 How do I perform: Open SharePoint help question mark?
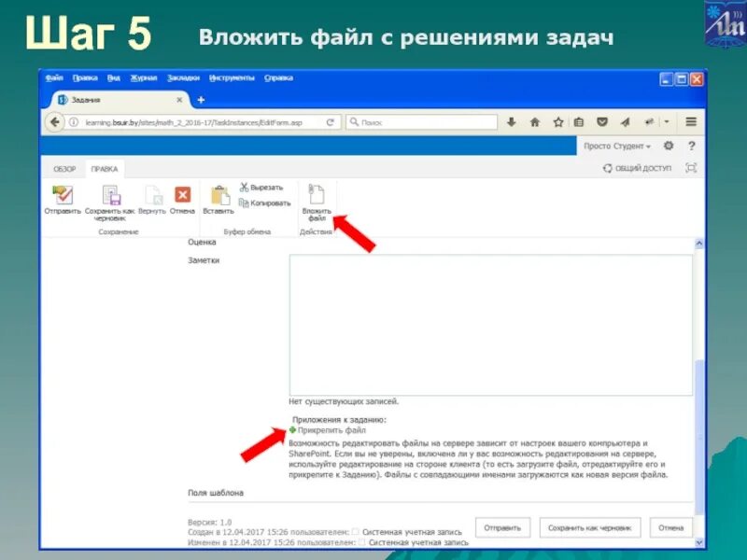(x=691, y=147)
